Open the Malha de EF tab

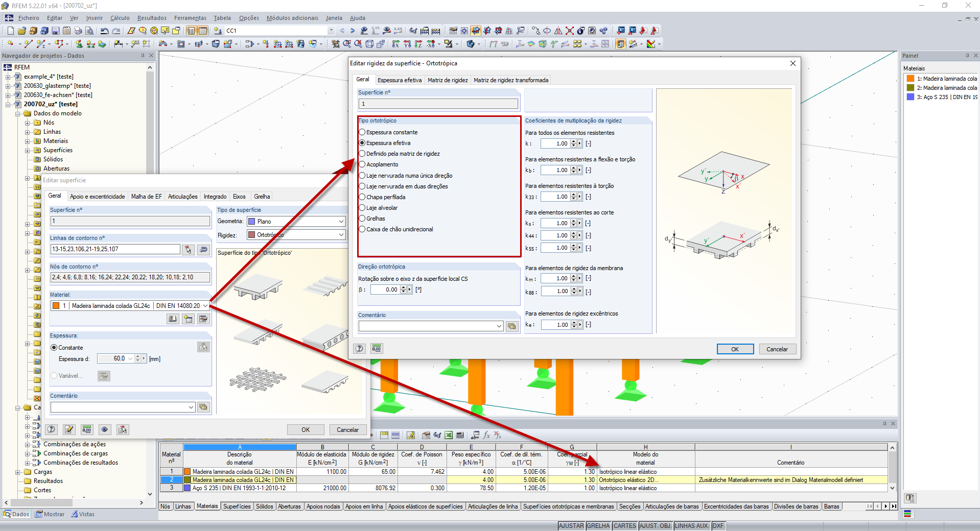pyautogui.click(x=147, y=197)
